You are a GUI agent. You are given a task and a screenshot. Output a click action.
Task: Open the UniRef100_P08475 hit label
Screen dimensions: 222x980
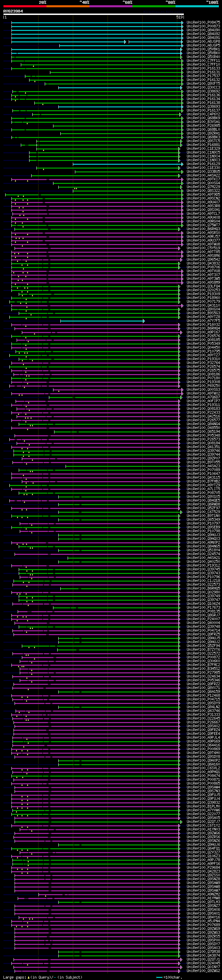tap(203, 23)
